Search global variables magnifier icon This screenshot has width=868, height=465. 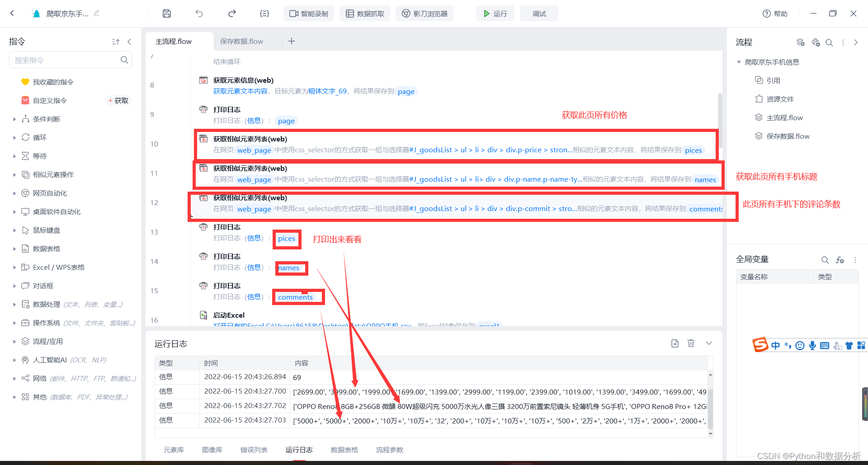tap(825, 260)
